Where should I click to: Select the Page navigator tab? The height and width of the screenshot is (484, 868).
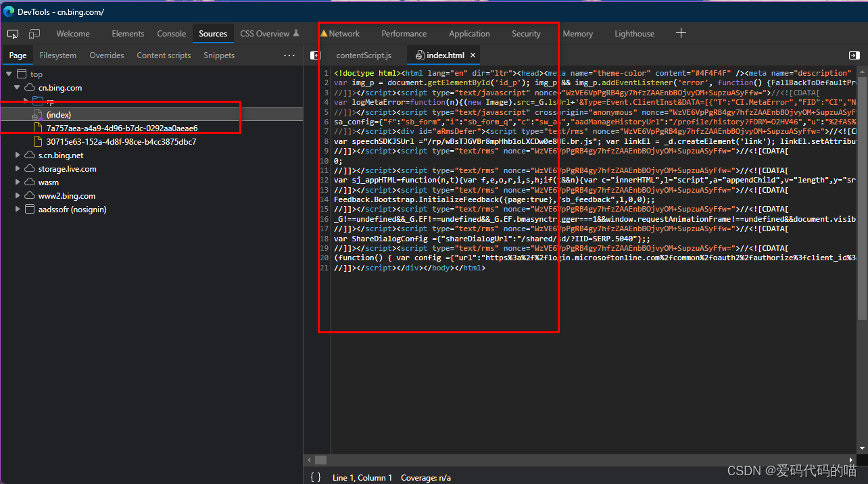click(x=18, y=55)
